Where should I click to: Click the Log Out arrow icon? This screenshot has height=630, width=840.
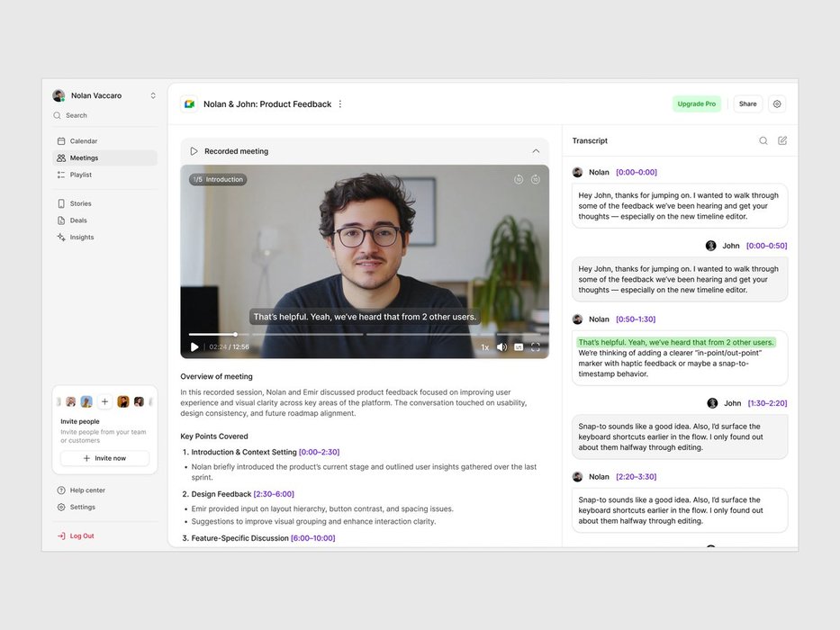[x=61, y=535]
